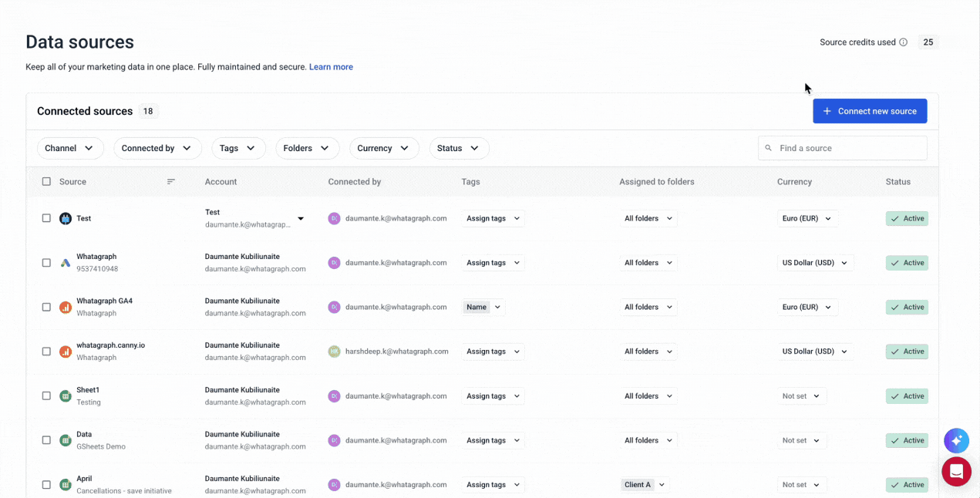Open the AI assistant sparkle button

956,441
